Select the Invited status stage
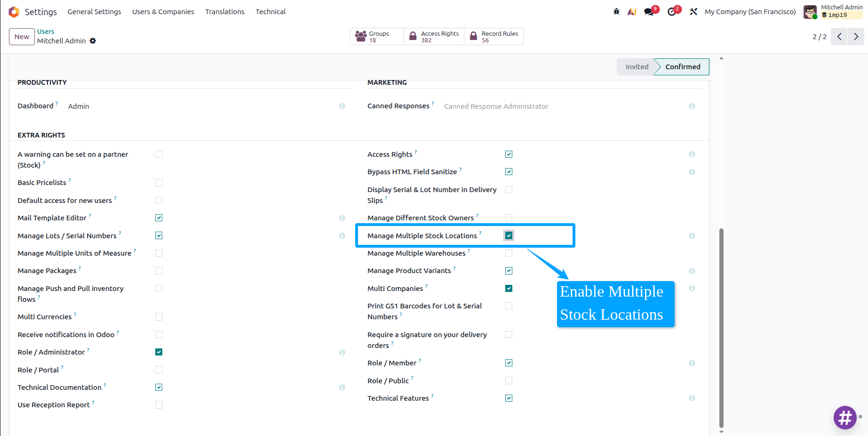 point(637,67)
